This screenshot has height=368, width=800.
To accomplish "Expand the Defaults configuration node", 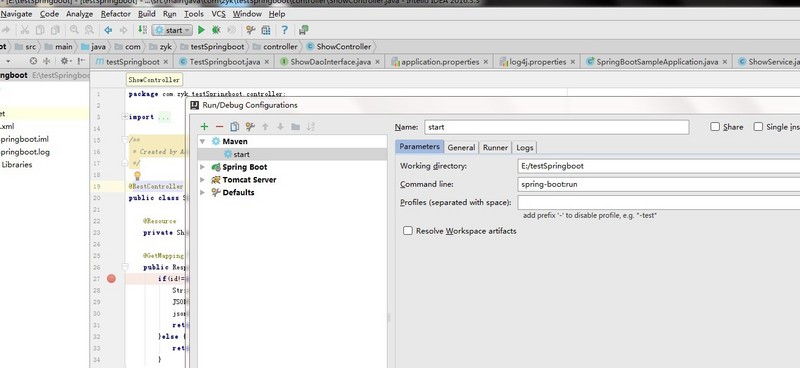I will tap(203, 192).
